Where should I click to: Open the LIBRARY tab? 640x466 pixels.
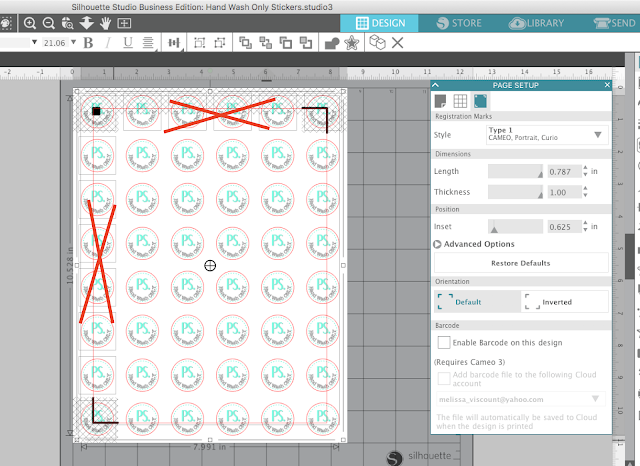[536, 23]
